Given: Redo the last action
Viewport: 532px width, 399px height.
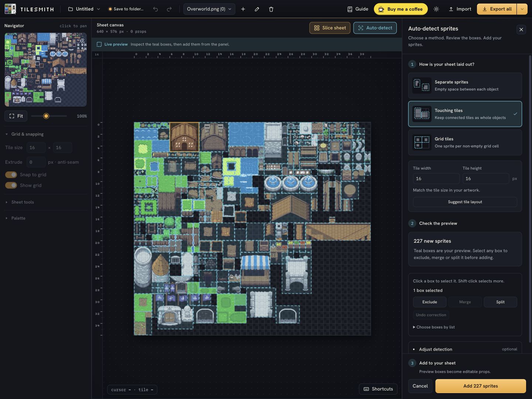Looking at the screenshot, I should coord(169,9).
